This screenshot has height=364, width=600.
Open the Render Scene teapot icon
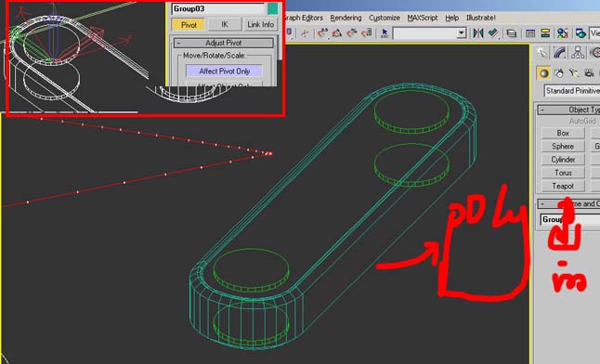pyautogui.click(x=580, y=33)
